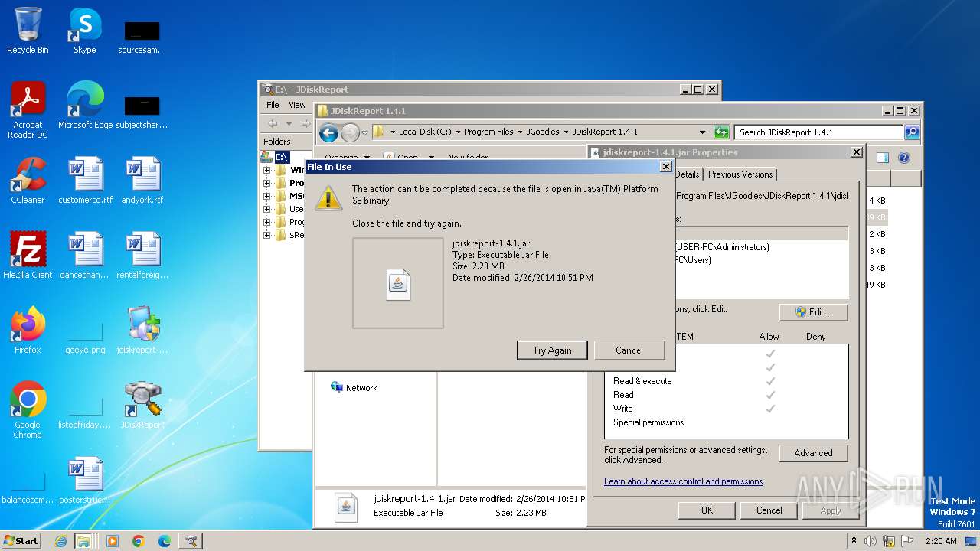Click the Start button
This screenshot has height=551, width=980.
click(x=21, y=541)
